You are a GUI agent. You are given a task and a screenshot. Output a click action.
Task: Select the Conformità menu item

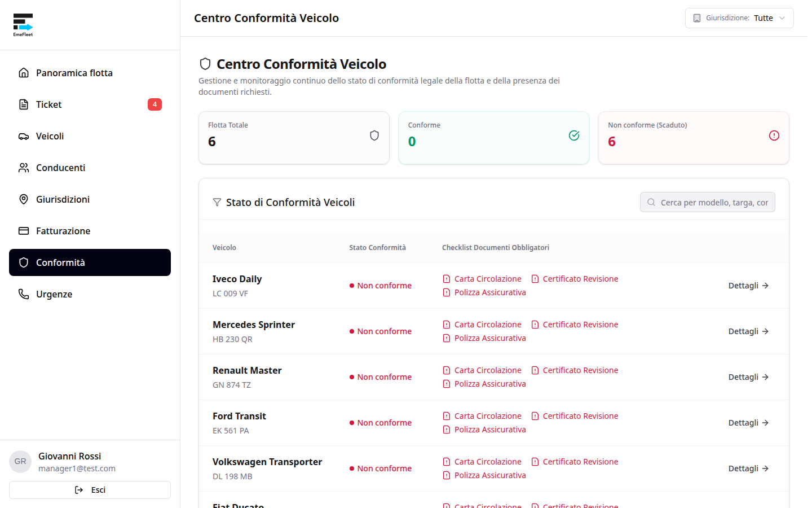(x=90, y=262)
